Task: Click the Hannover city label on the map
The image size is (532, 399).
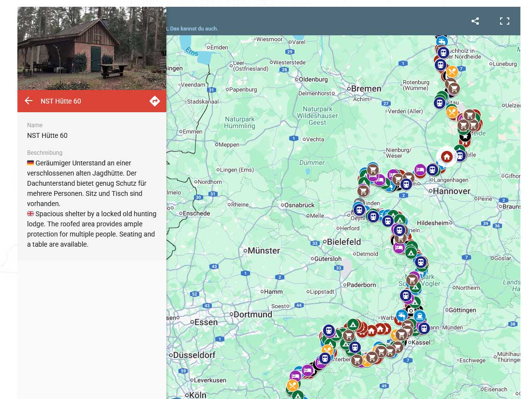Action: pyautogui.click(x=451, y=191)
